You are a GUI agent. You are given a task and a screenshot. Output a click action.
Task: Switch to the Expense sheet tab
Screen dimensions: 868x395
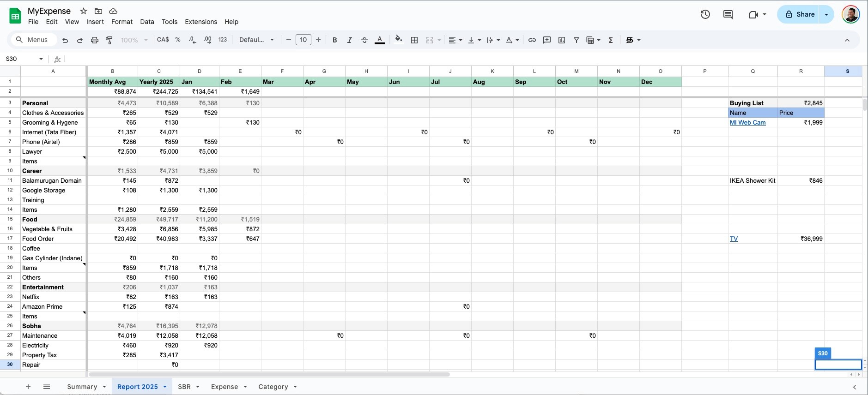225,387
